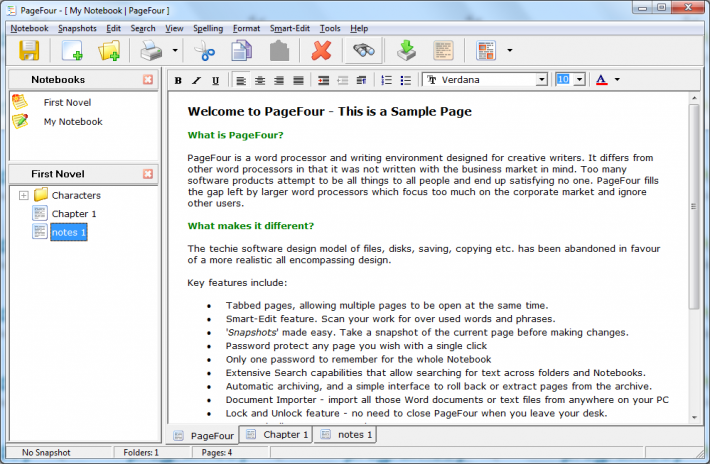Viewport: 710px width, 464px height.
Task: Open the font color dropdown arrow
Action: [x=617, y=80]
